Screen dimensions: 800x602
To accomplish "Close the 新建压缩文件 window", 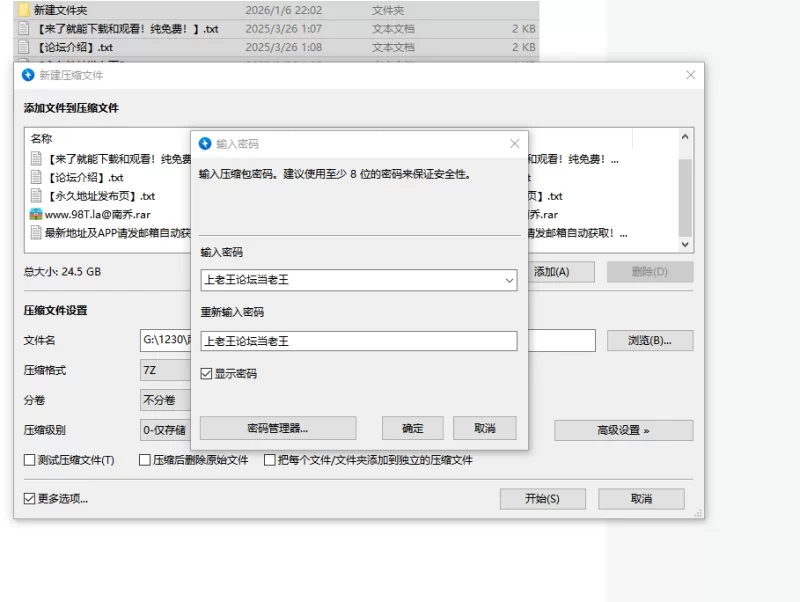I will click(691, 75).
